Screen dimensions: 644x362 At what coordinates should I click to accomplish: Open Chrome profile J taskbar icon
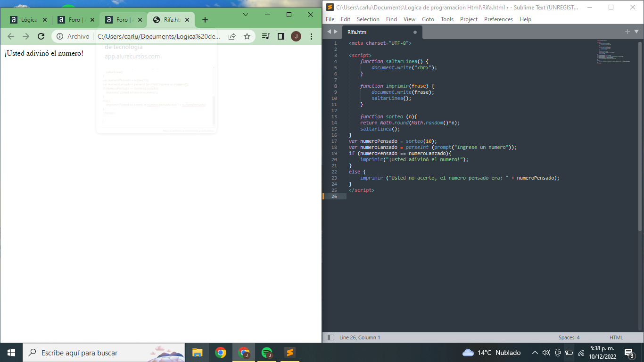pos(244,353)
